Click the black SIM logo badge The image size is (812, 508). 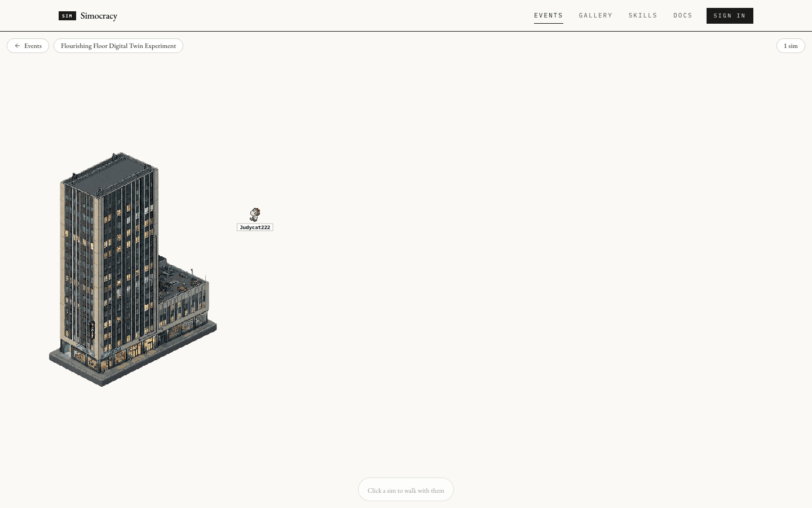pyautogui.click(x=67, y=16)
